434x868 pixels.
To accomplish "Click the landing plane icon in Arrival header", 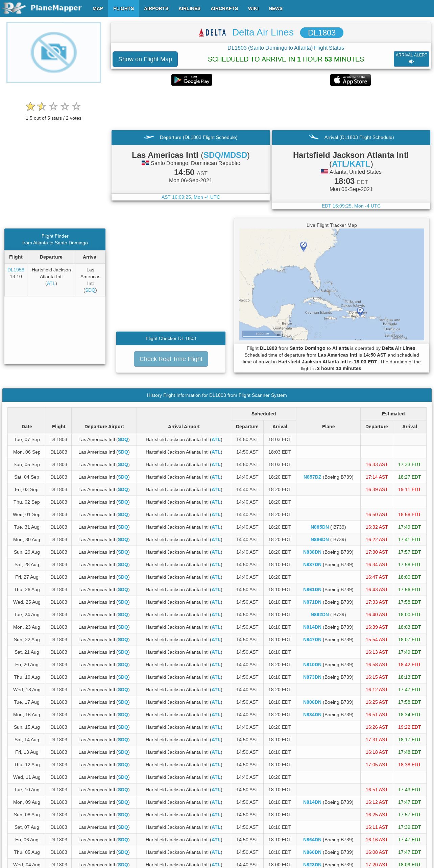I will tap(314, 137).
